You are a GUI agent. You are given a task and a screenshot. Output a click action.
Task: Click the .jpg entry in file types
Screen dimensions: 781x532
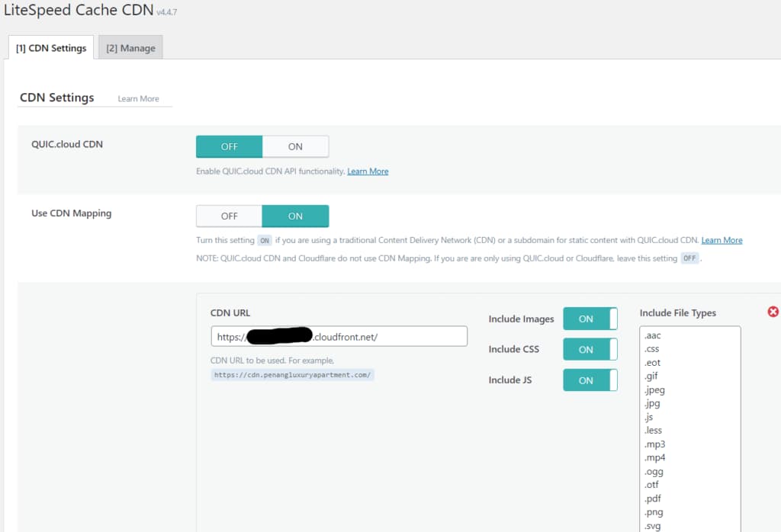click(651, 404)
